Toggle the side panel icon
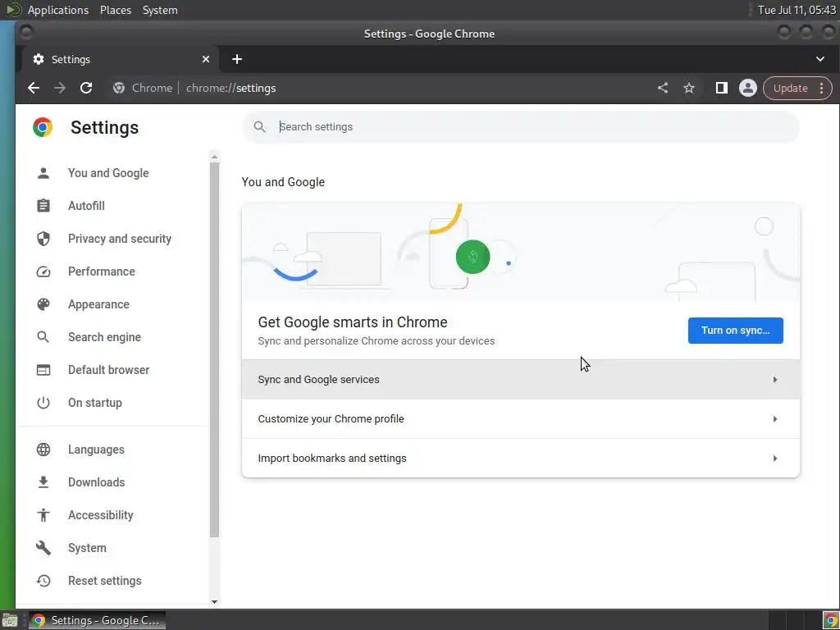The width and height of the screenshot is (840, 630). [722, 88]
